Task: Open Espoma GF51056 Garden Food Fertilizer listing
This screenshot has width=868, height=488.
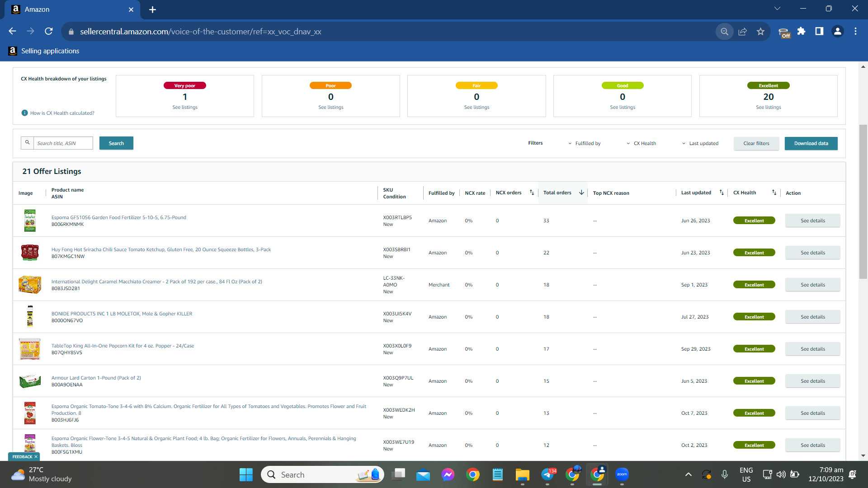Action: (119, 217)
